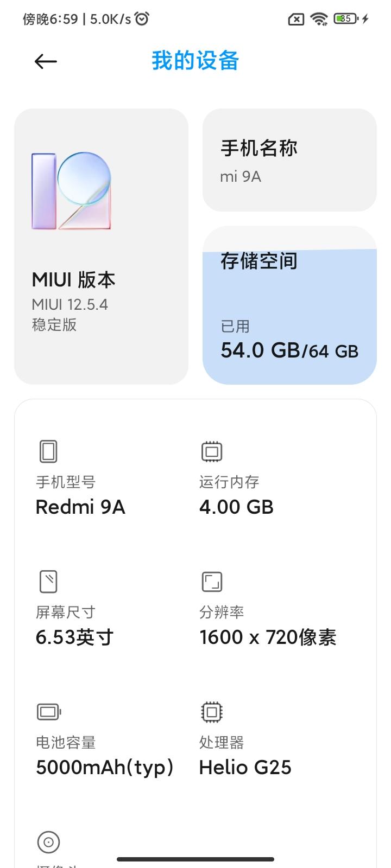Tap the Redmi 9A model text
391x868 pixels.
[80, 507]
